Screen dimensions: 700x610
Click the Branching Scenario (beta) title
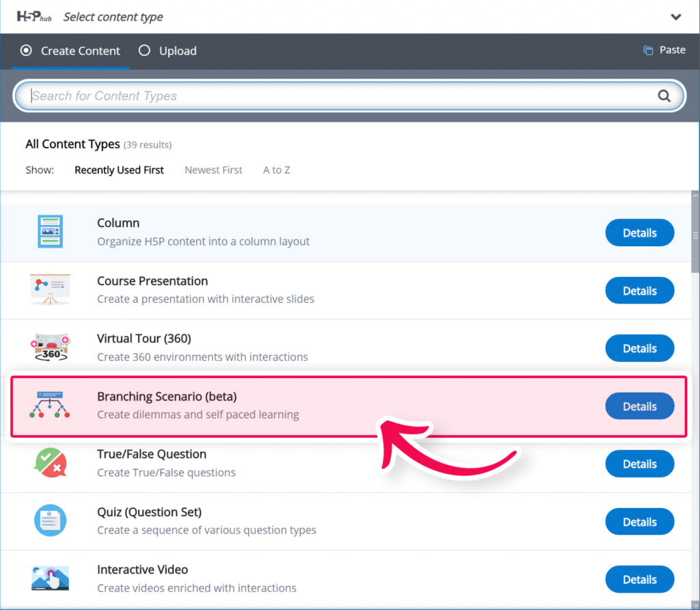[167, 397]
